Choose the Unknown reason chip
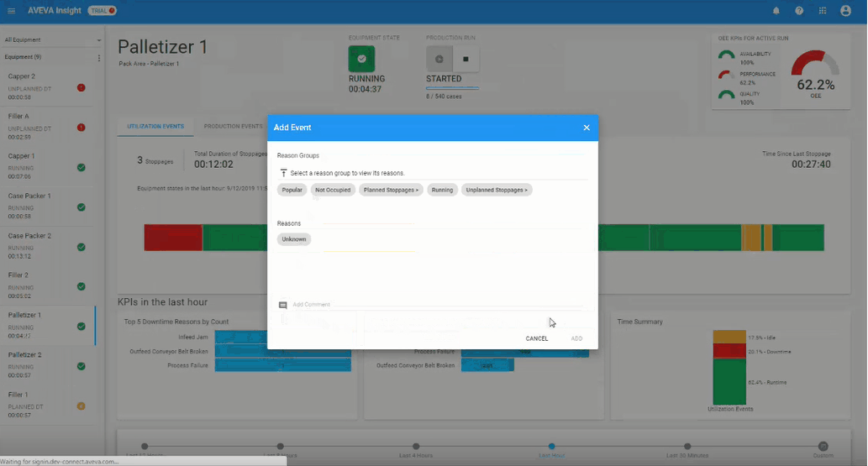868x466 pixels. tap(294, 239)
